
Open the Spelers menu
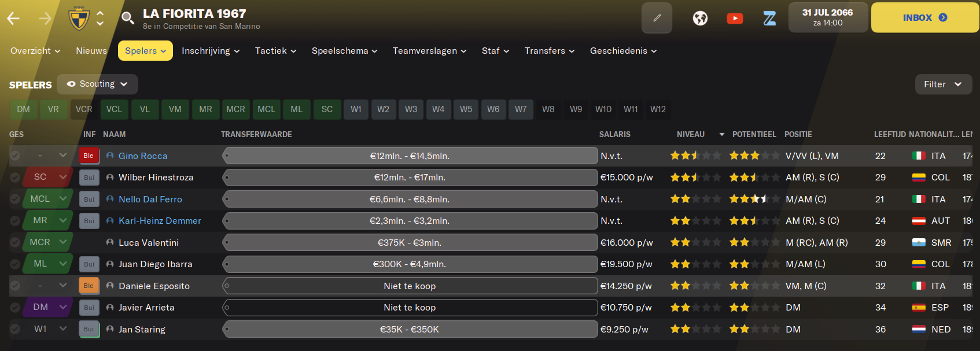pyautogui.click(x=145, y=51)
